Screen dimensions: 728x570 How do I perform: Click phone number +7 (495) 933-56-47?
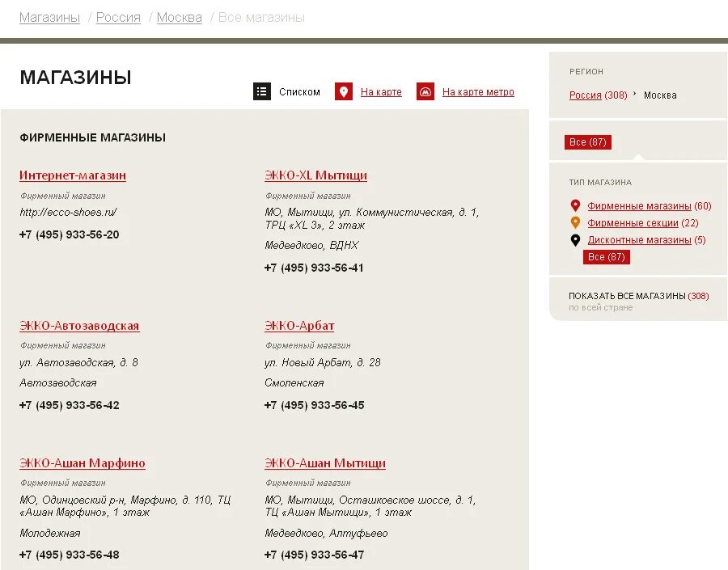click(x=315, y=555)
